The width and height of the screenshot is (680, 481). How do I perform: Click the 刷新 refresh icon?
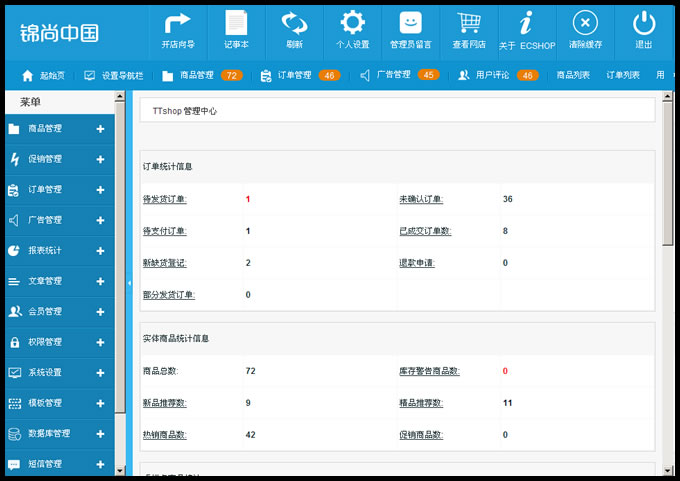[x=294, y=23]
